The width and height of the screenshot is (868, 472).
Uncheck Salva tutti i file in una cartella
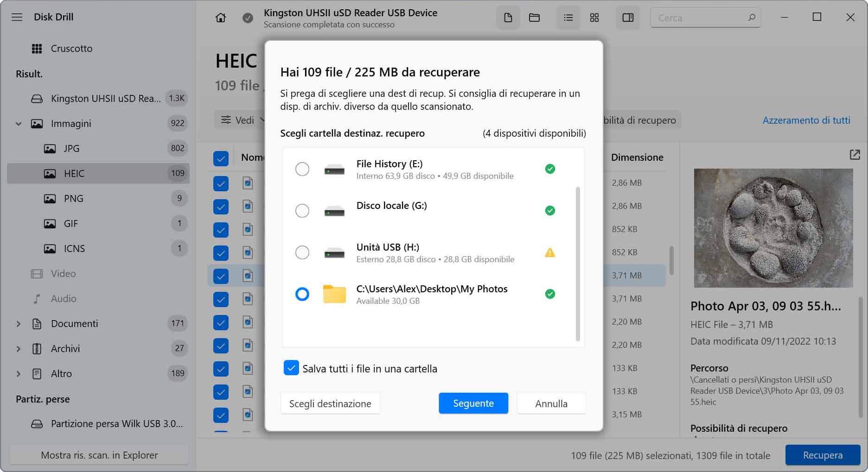click(291, 368)
